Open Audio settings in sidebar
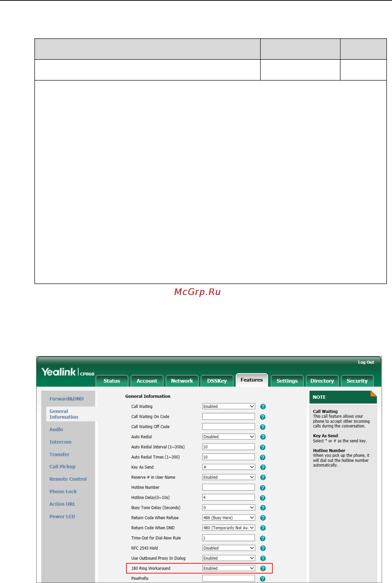This screenshot has height=583, width=392. [x=56, y=430]
